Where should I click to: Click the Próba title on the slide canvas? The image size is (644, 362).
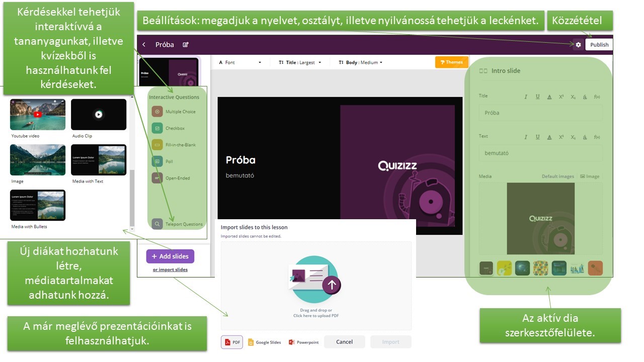[x=240, y=160]
